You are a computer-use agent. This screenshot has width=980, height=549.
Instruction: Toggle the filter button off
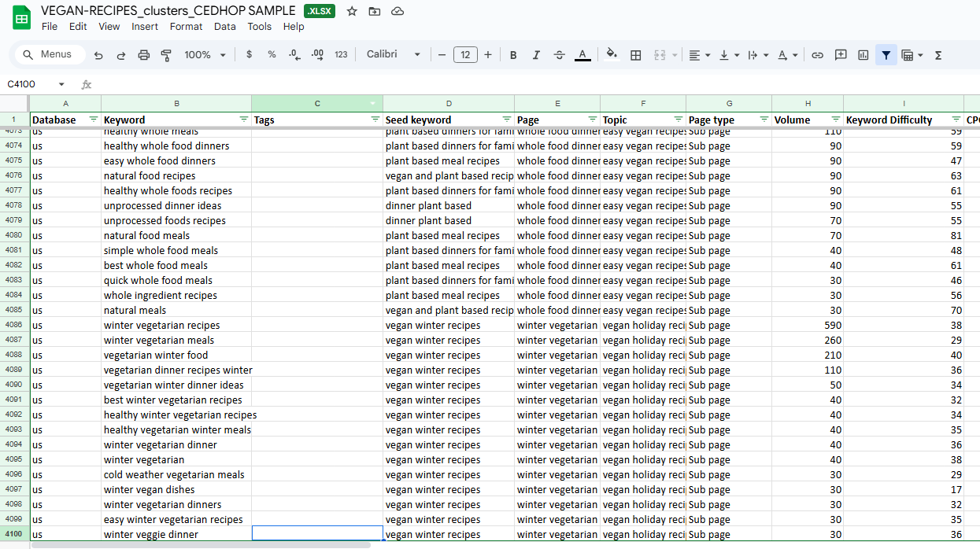pos(886,55)
